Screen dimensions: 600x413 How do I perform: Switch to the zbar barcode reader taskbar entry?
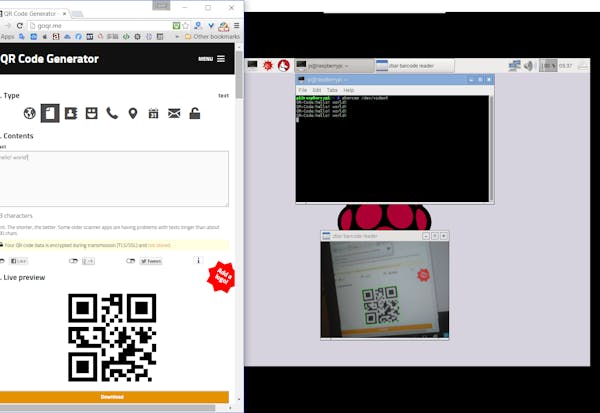[x=414, y=66]
